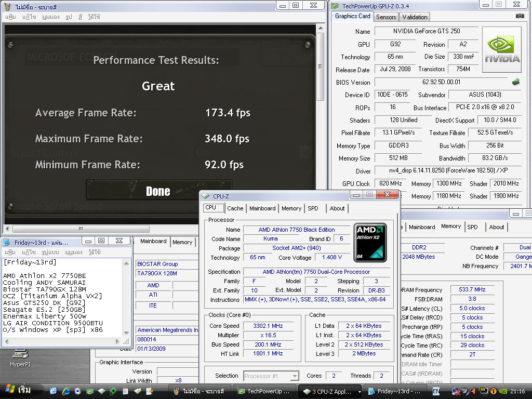This screenshot has width=532, height=399.
Task: Click Show Desktop quick launch icon
Action: 54,391
